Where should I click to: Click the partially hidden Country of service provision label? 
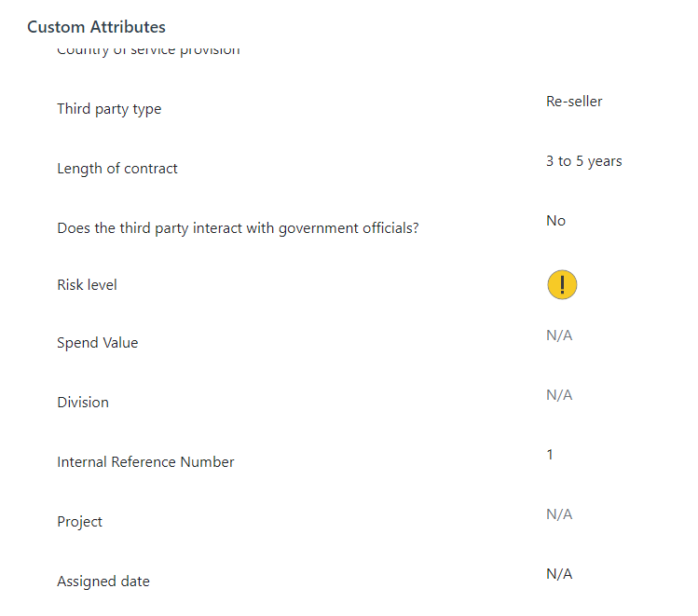point(148,50)
